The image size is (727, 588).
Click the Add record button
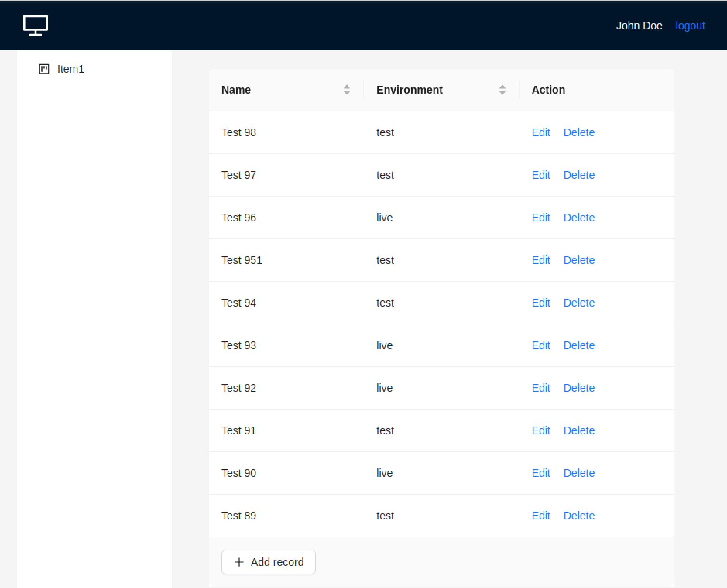click(268, 562)
